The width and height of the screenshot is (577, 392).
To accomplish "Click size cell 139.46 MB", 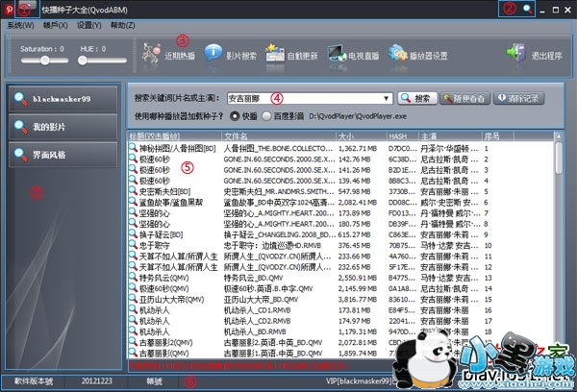I will click(x=354, y=181).
